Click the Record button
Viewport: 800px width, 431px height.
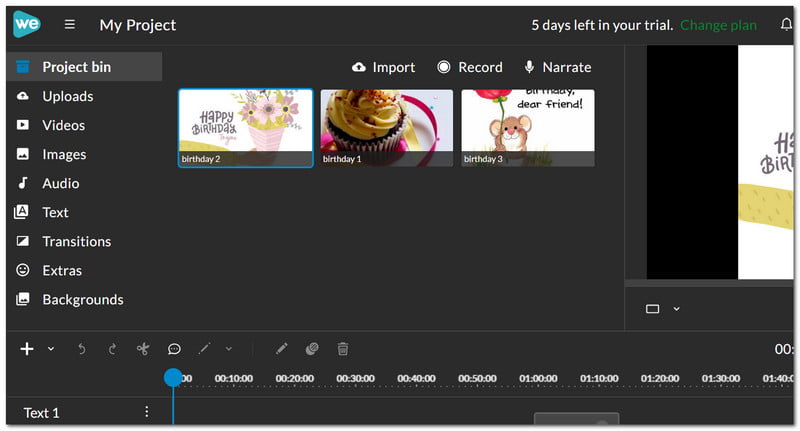470,67
